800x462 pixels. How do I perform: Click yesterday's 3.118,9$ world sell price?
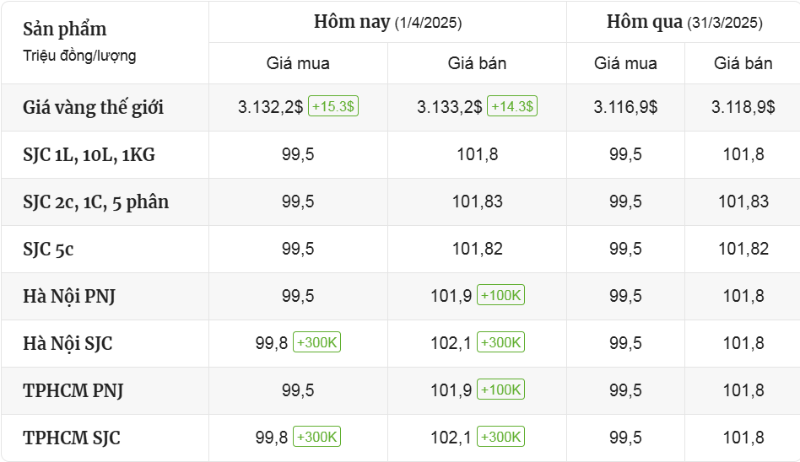(743, 107)
